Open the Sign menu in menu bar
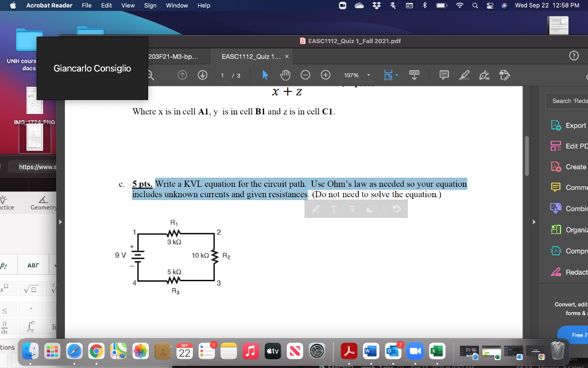588x368 pixels. click(150, 5)
